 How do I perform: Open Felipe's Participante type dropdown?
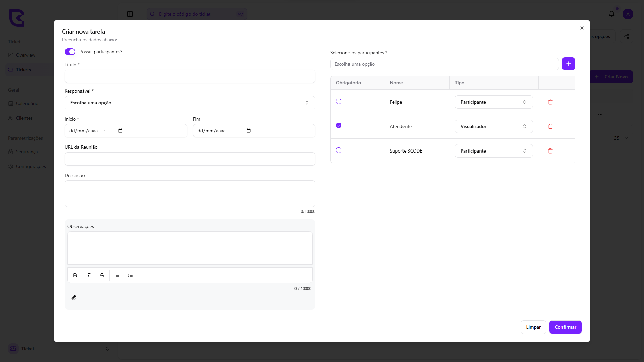tap(494, 102)
